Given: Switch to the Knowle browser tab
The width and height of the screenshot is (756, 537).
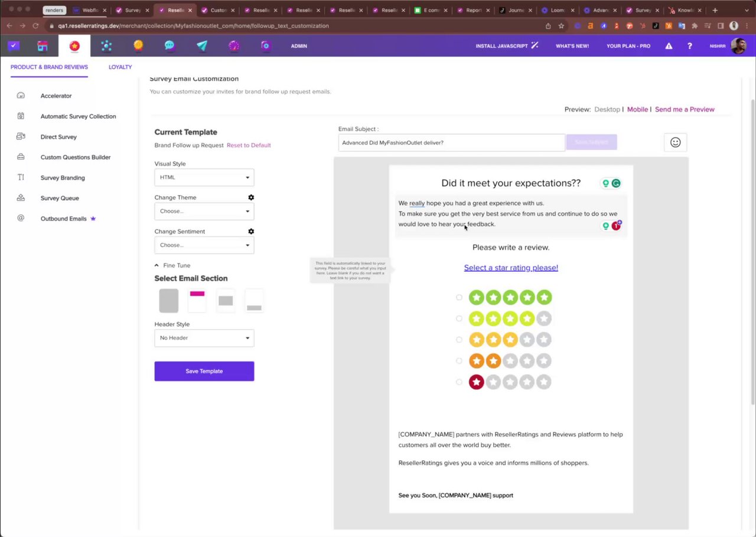Looking at the screenshot, I should pos(684,10).
